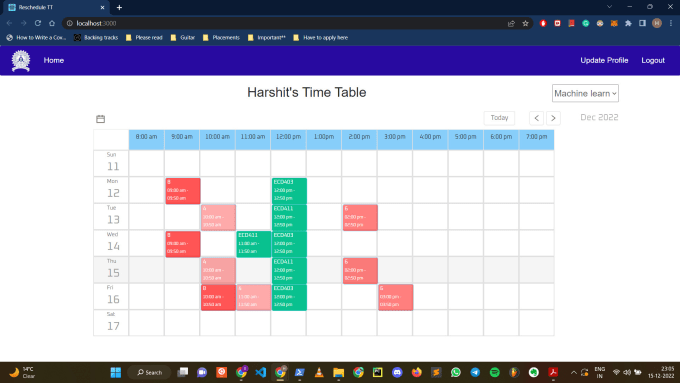Open Wednesday's ECD411 11:00 am class
680x383 pixels.
(x=254, y=244)
